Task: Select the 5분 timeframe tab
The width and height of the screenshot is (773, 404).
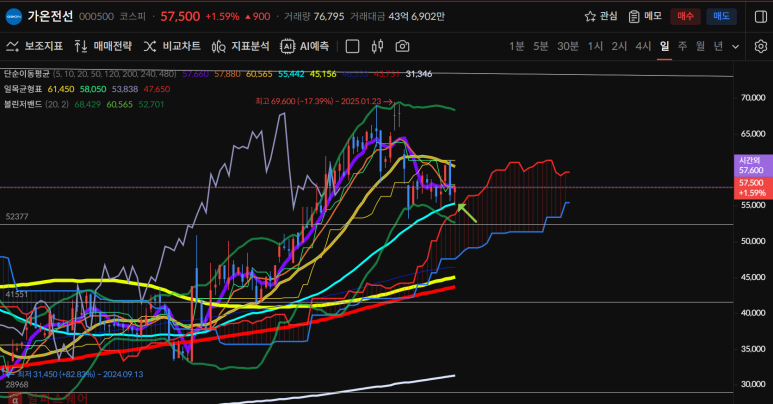Action: (x=541, y=46)
